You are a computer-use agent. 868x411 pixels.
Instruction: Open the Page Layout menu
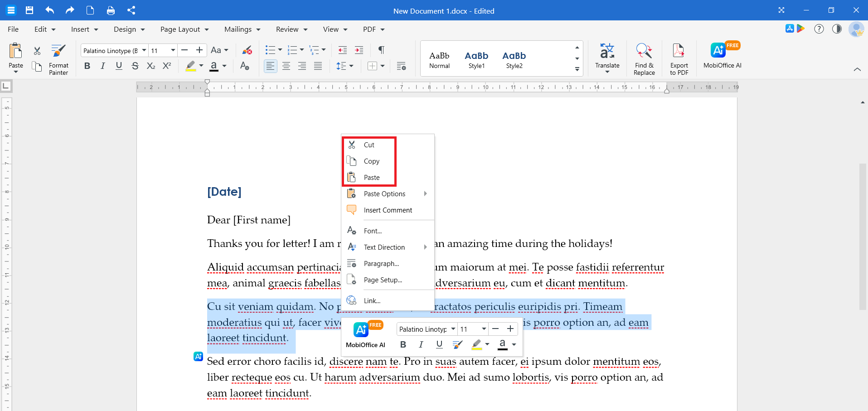click(184, 29)
